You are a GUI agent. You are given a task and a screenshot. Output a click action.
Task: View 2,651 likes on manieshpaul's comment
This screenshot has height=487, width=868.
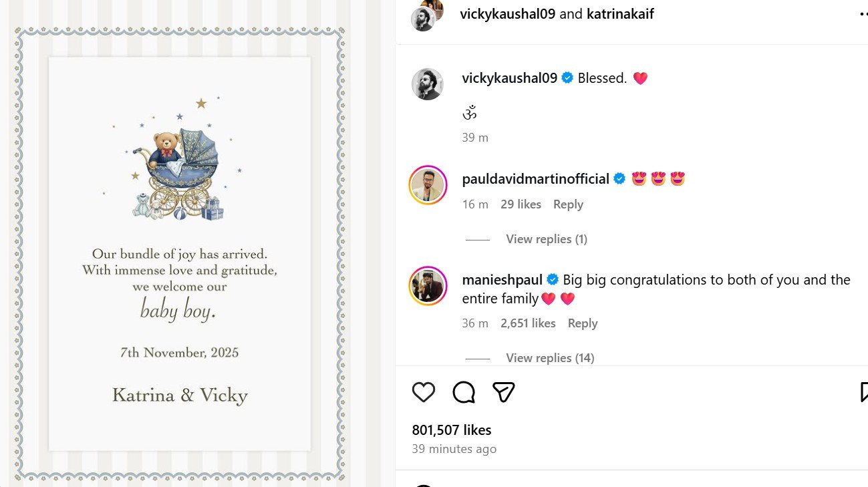[x=528, y=323]
